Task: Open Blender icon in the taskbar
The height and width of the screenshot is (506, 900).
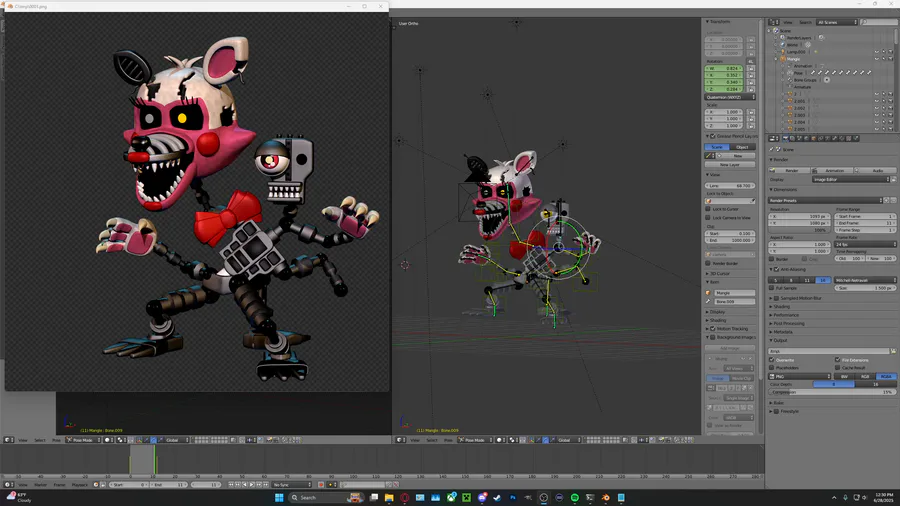Action: coord(606,497)
